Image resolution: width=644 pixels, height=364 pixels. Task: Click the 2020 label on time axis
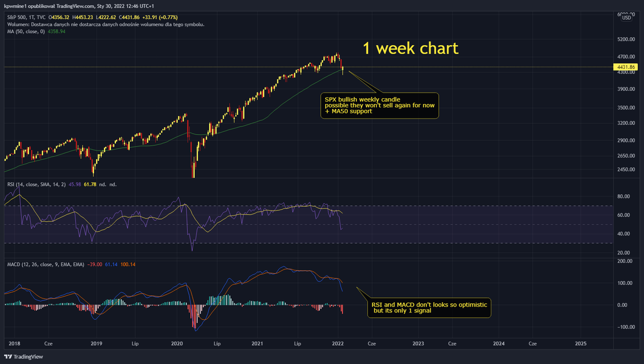click(177, 343)
